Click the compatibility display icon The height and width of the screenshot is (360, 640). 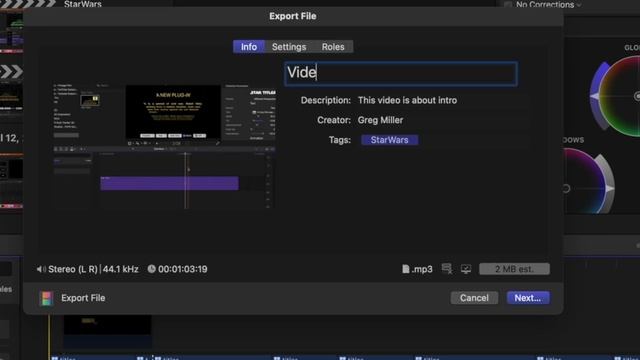pos(466,269)
